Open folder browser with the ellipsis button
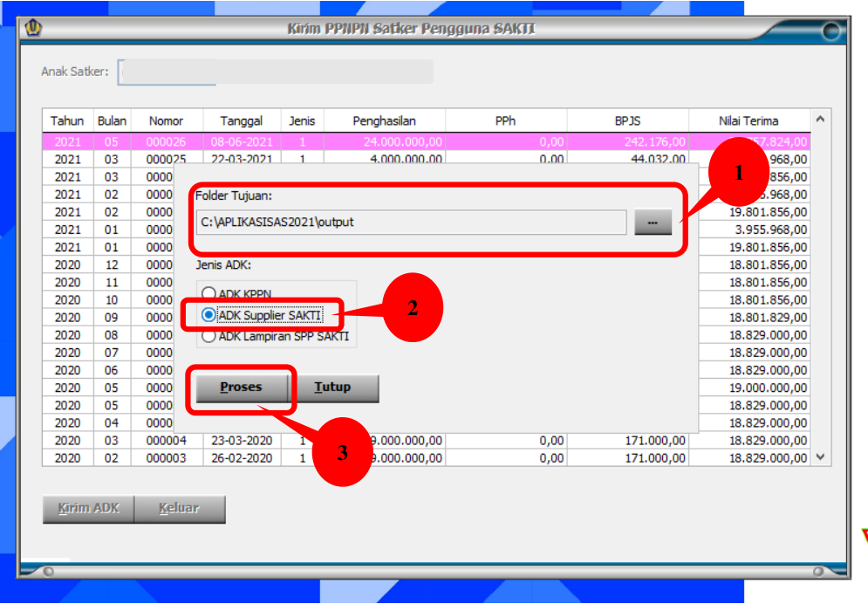The height and width of the screenshot is (604, 868). 653,223
